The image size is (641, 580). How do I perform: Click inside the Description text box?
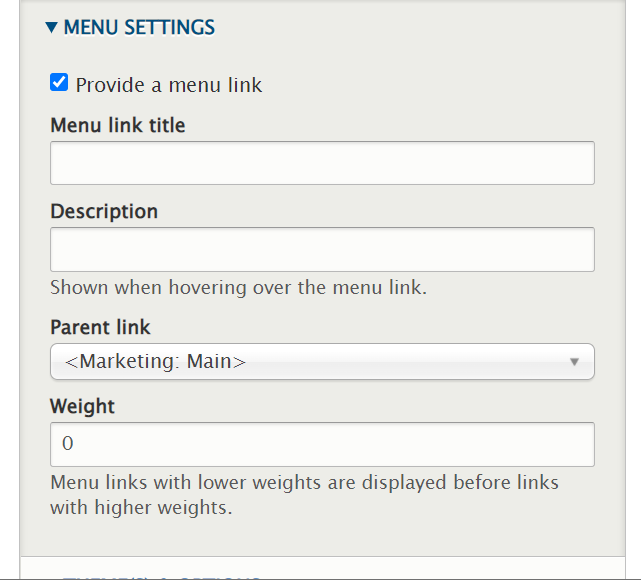click(x=322, y=249)
